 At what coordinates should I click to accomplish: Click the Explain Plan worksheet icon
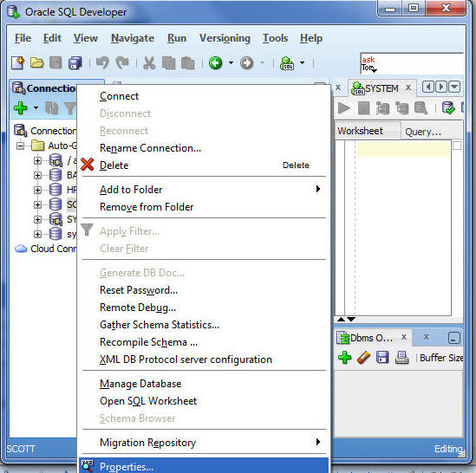tap(383, 108)
